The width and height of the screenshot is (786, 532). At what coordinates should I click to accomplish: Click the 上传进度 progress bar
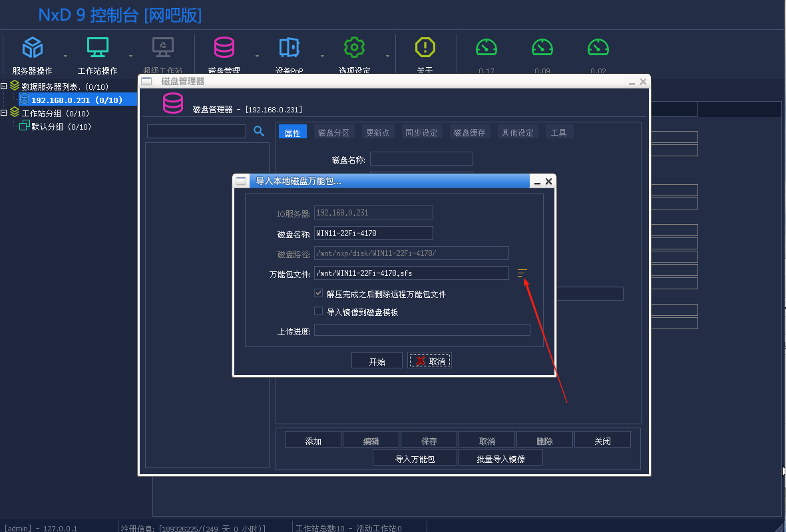[x=421, y=329]
